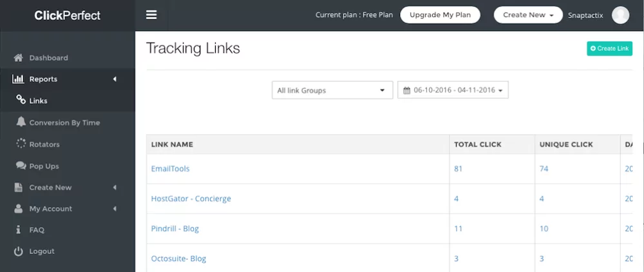Select Links under Reports

(x=38, y=101)
